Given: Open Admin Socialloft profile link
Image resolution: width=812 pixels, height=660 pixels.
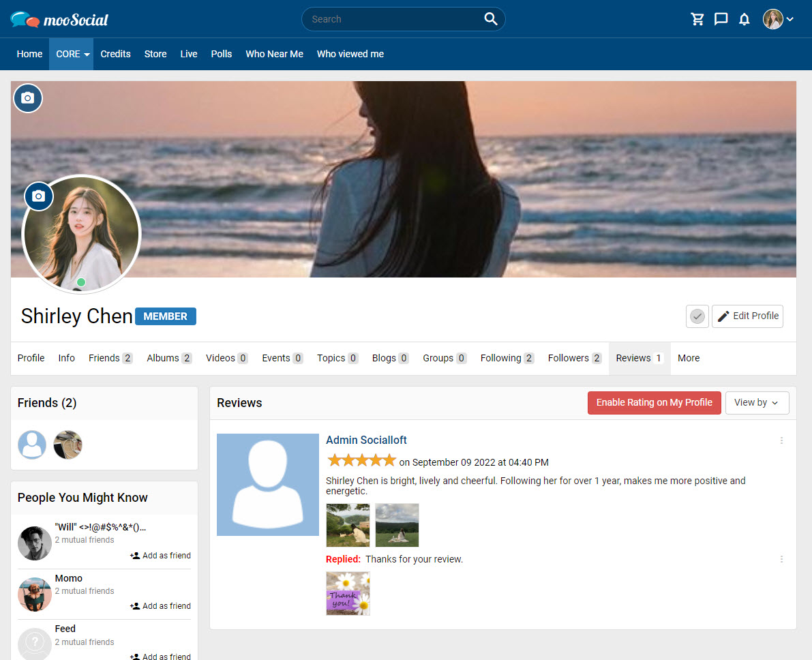Looking at the screenshot, I should (366, 440).
